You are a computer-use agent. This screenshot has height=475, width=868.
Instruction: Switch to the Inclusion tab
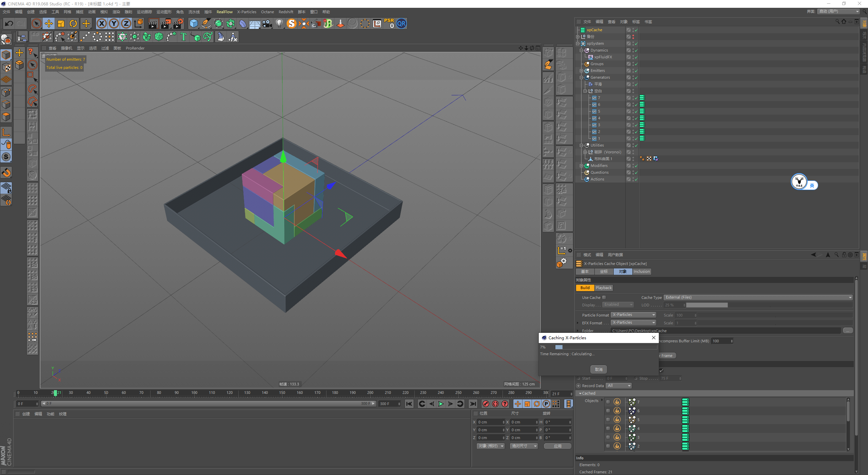tap(642, 271)
